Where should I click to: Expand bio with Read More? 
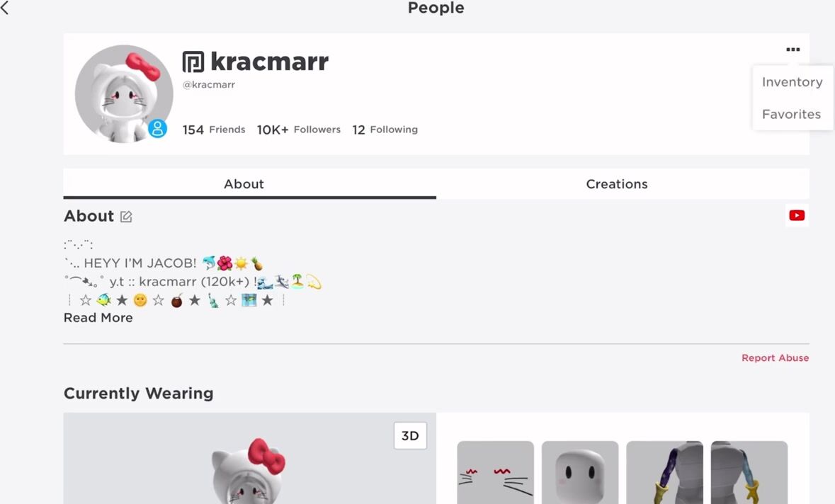(x=98, y=318)
